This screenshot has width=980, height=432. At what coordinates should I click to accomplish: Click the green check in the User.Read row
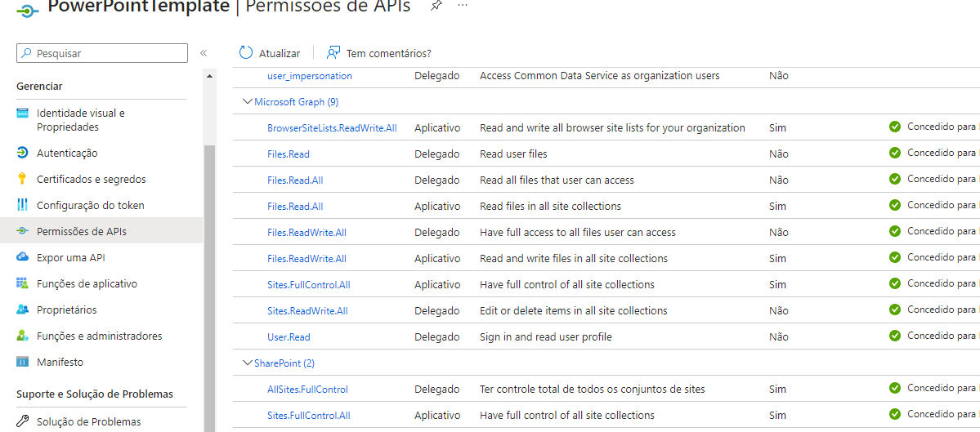[x=895, y=336]
